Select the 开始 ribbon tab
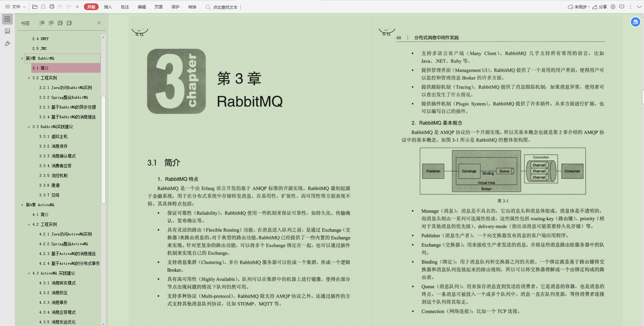Viewport: 644px width, 326px height. (91, 7)
